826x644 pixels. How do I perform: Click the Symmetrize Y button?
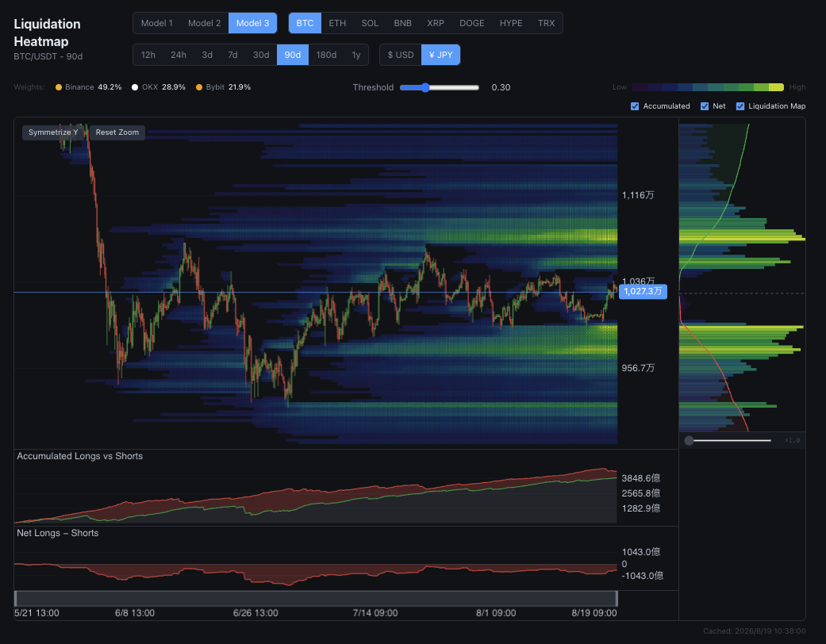click(x=53, y=132)
